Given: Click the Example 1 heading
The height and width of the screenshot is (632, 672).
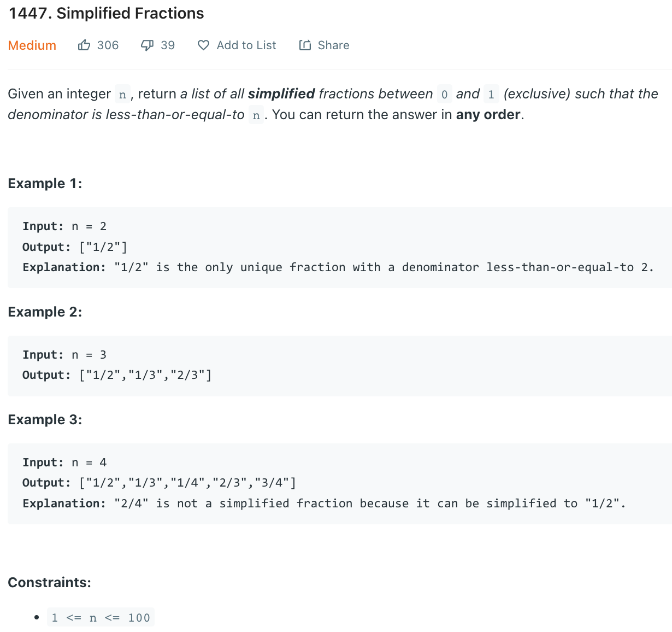Looking at the screenshot, I should click(45, 183).
